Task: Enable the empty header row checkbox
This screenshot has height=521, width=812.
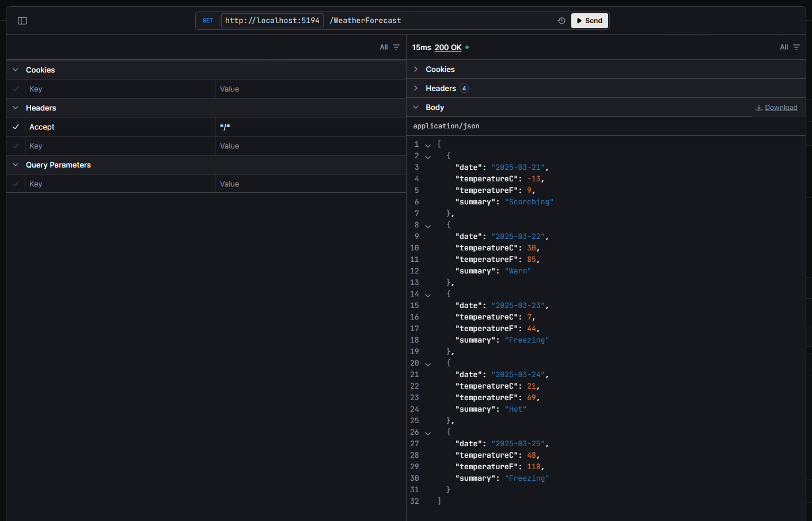Action: click(15, 146)
